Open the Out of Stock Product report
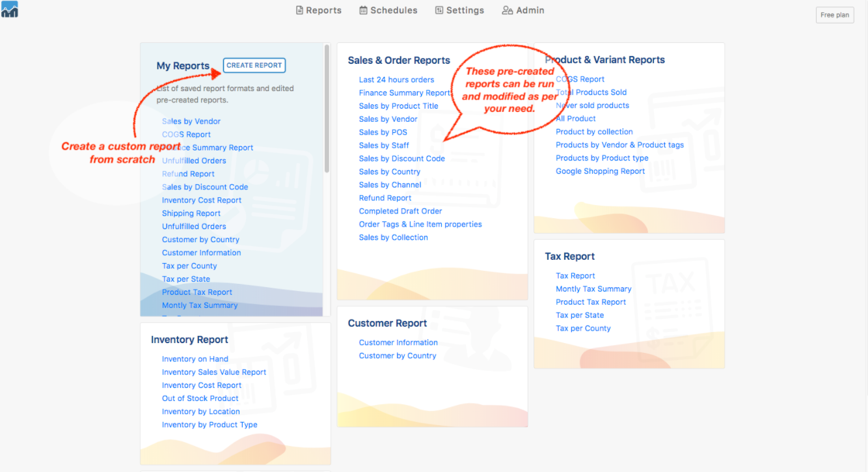 (200, 398)
